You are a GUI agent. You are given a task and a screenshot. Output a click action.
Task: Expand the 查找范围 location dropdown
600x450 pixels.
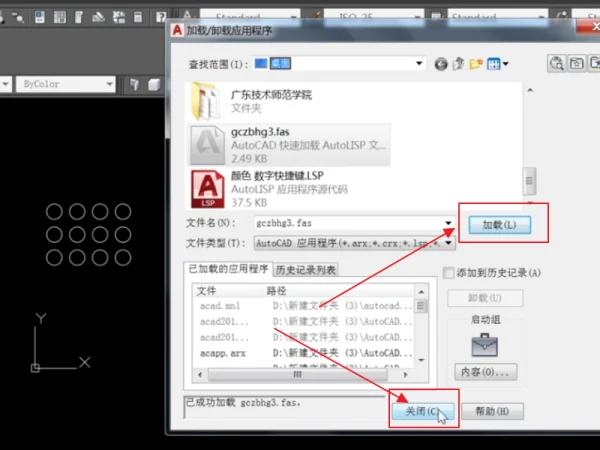419,64
